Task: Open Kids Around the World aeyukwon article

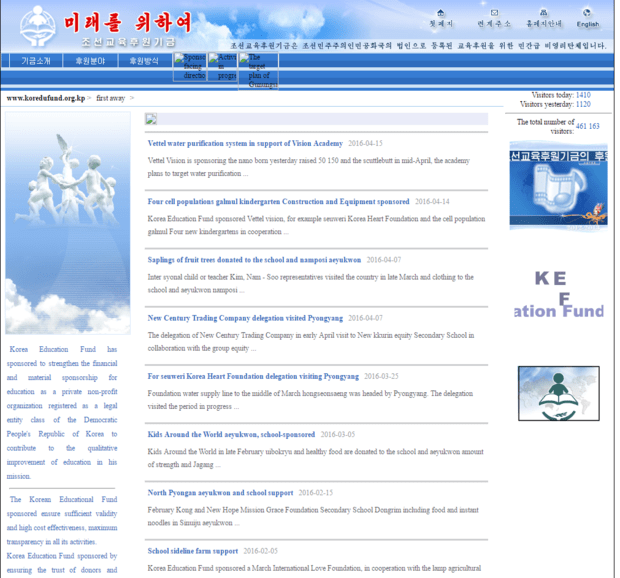Action: [231, 435]
